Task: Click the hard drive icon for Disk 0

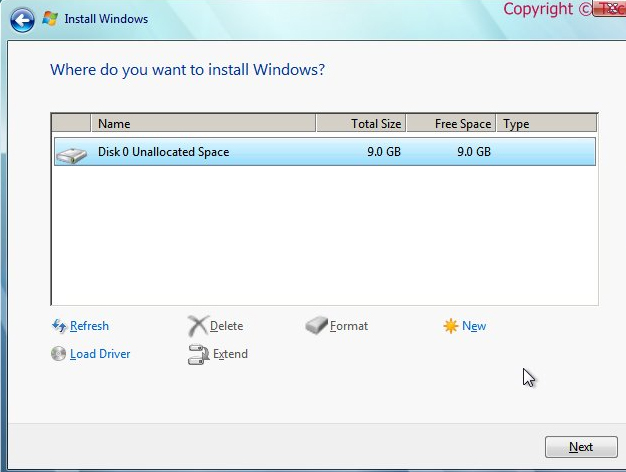Action: click(x=71, y=155)
